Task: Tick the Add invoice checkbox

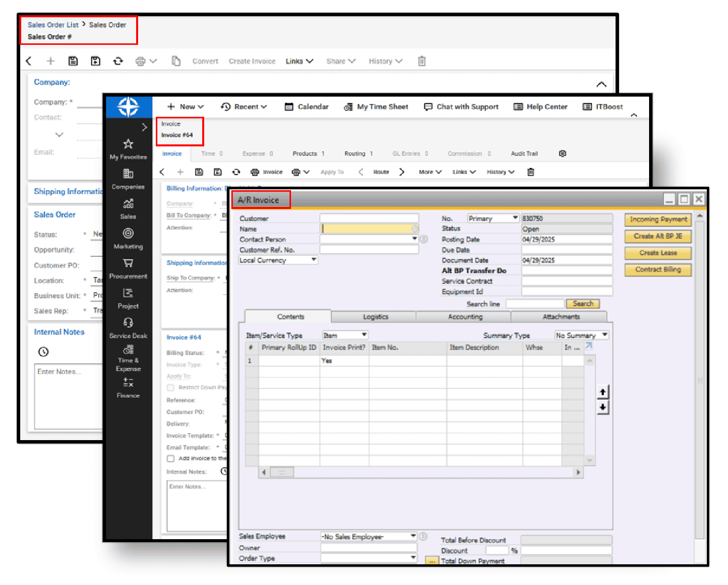Action: [x=171, y=459]
